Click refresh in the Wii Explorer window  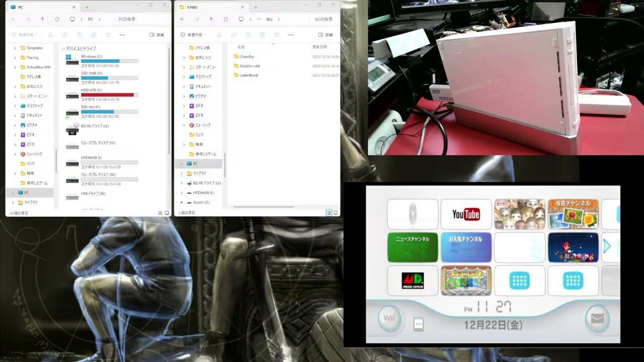(x=226, y=19)
